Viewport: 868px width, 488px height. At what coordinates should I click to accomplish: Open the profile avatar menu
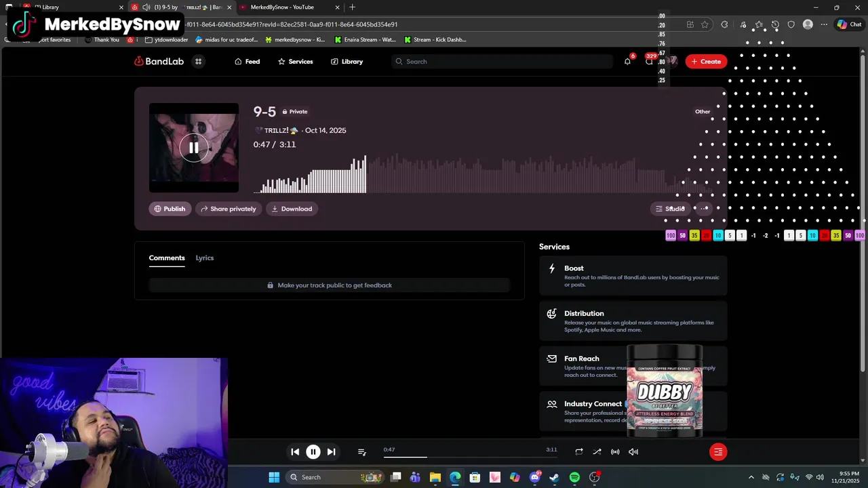(671, 61)
